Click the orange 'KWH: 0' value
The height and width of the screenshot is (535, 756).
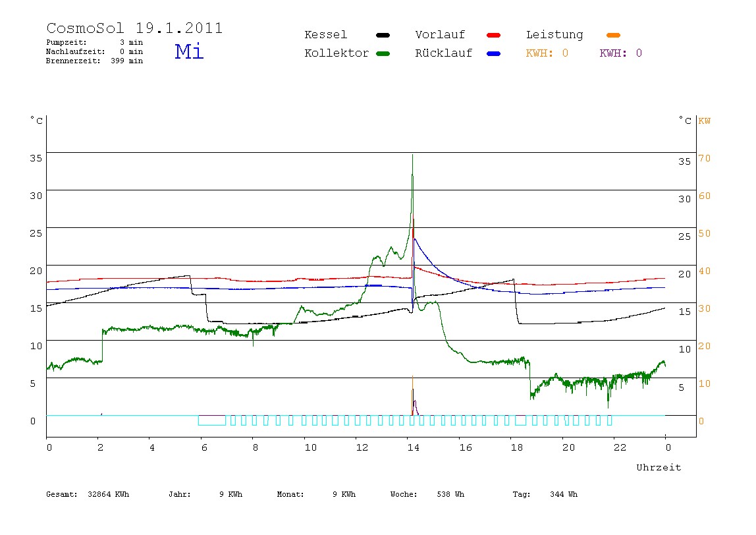click(547, 53)
